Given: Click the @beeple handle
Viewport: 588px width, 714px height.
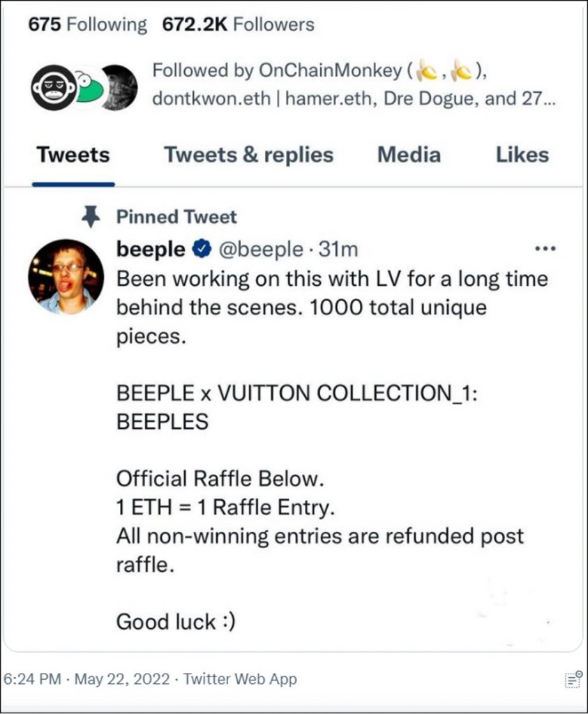Looking at the screenshot, I should coord(262,249).
